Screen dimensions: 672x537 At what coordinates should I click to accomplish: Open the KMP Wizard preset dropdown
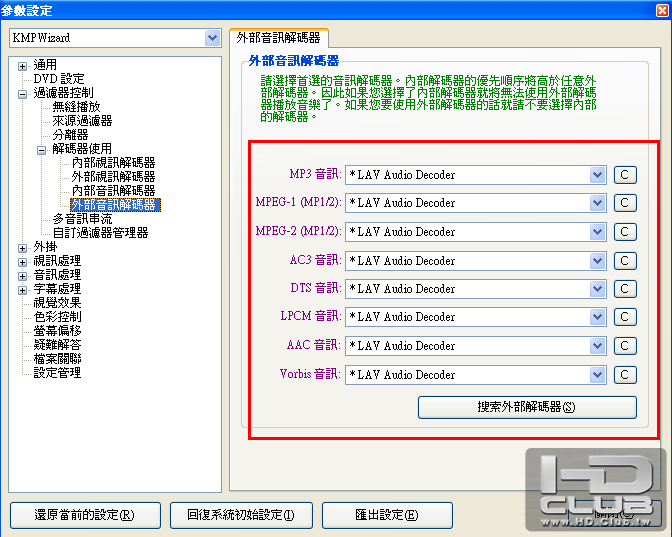pyautogui.click(x=212, y=38)
